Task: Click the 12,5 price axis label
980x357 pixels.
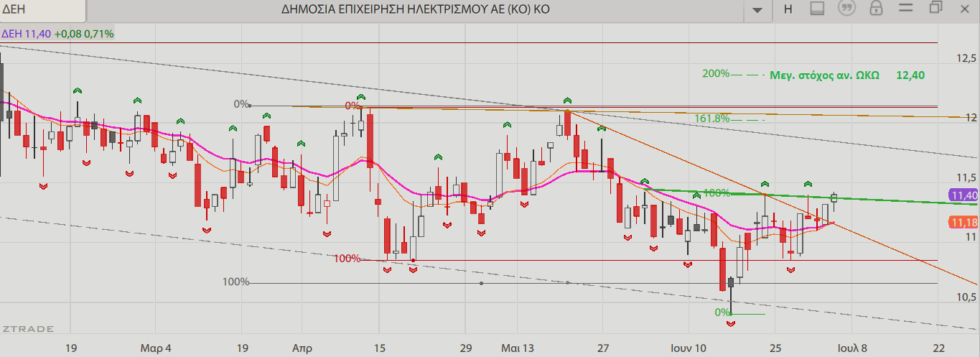Action: [966, 58]
